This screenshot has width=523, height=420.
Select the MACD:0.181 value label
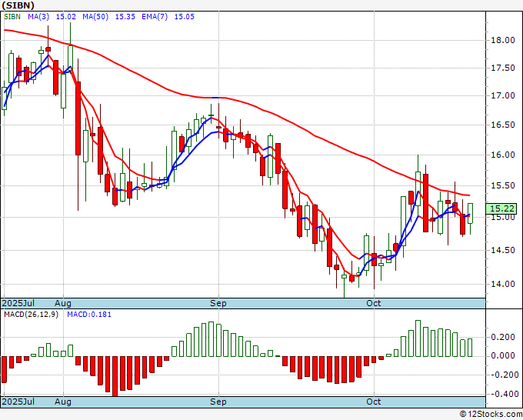(x=89, y=315)
